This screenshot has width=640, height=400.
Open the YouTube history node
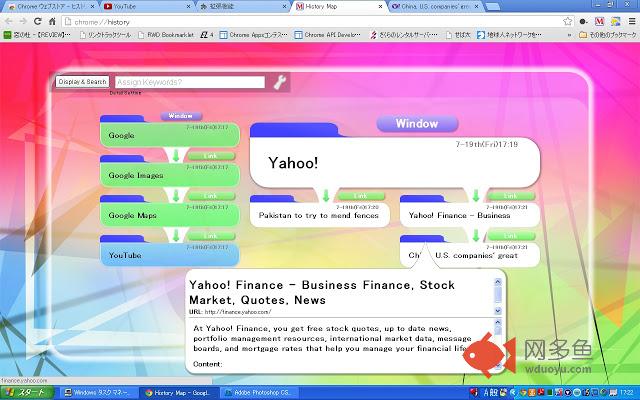(168, 255)
